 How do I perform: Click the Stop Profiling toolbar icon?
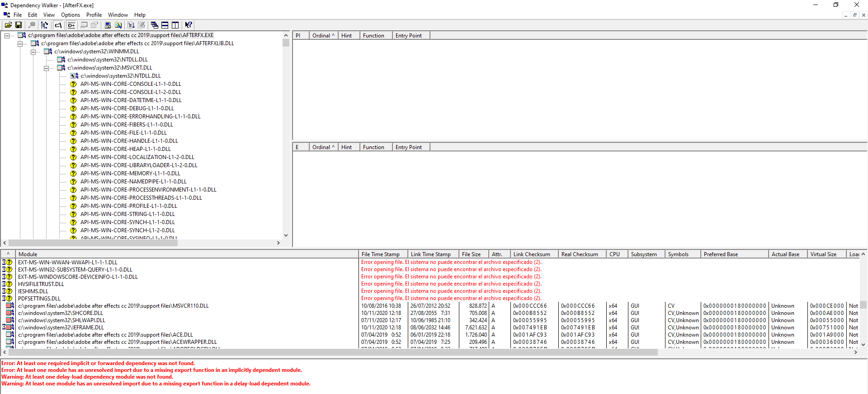coord(142,25)
